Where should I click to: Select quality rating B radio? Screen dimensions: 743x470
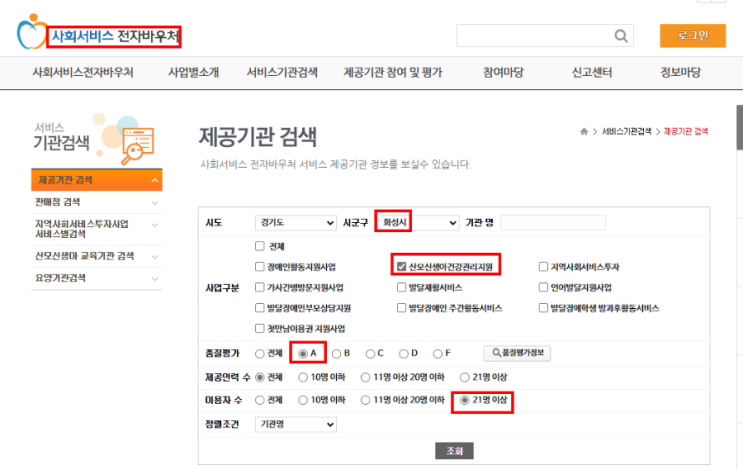pos(336,354)
